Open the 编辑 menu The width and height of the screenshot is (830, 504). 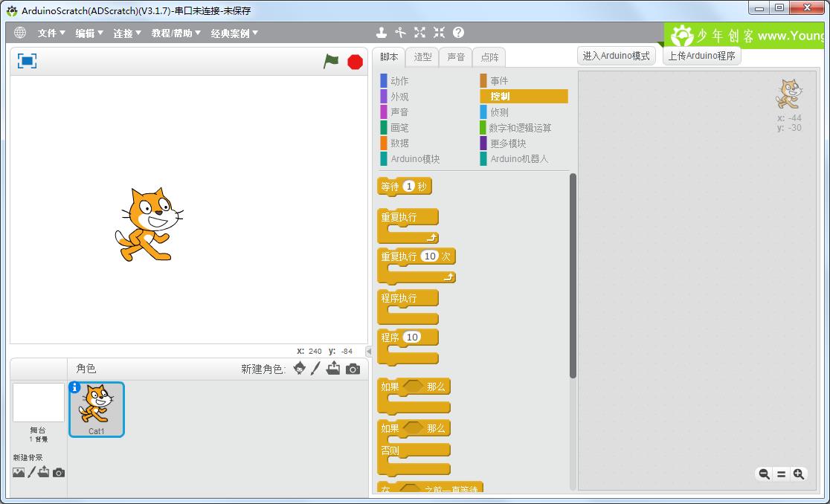[x=89, y=33]
